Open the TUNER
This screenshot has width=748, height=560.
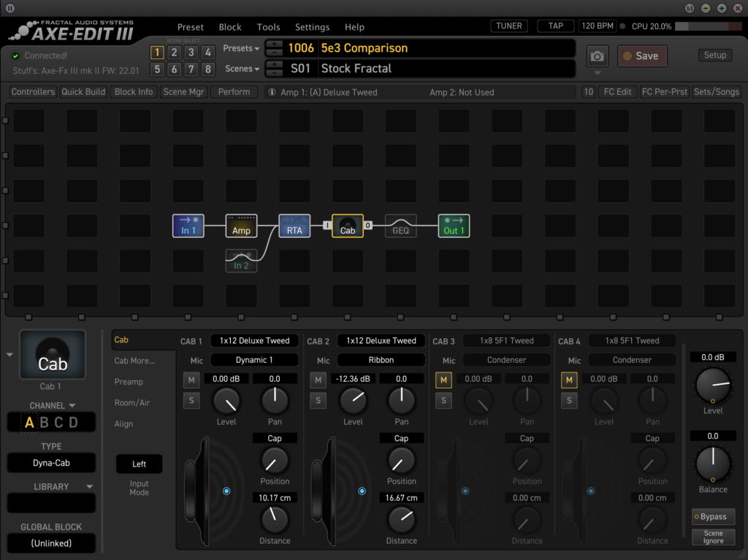pyautogui.click(x=509, y=26)
